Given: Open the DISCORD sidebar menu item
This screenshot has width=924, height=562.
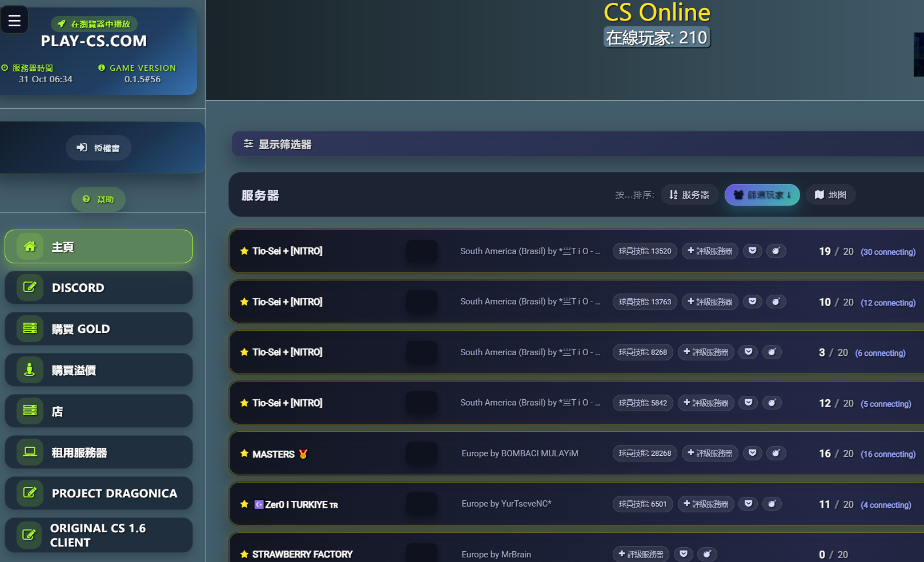Looking at the screenshot, I should coord(99,288).
